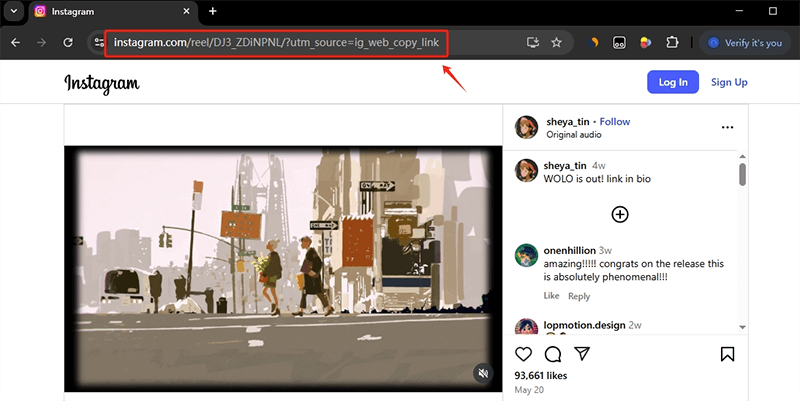
Task: Install app icon in address bar
Action: (x=533, y=42)
